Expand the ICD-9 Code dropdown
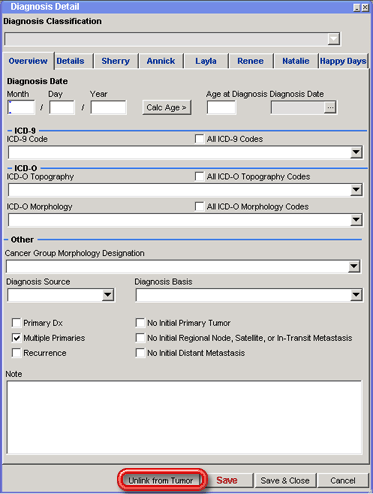Screen dimensions: 373x494 [x=356, y=153]
